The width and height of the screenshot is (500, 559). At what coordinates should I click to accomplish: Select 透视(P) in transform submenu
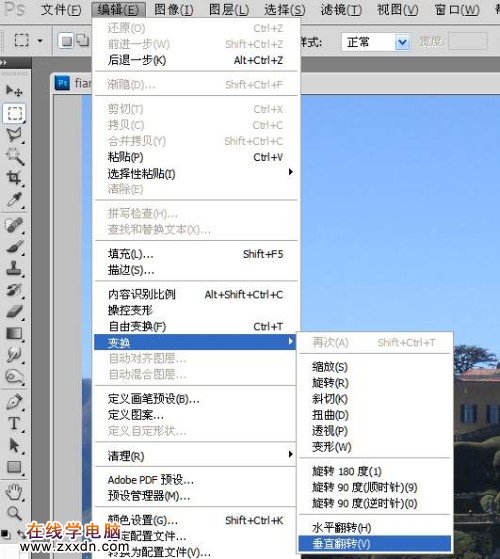coord(375,431)
